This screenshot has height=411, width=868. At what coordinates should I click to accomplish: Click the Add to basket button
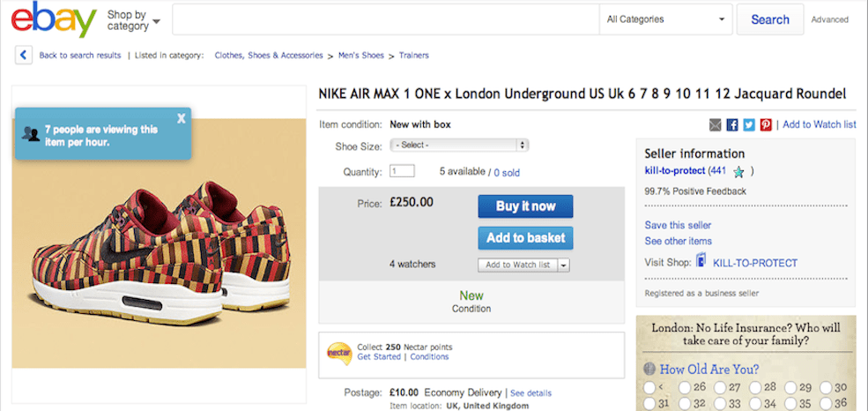pos(525,238)
